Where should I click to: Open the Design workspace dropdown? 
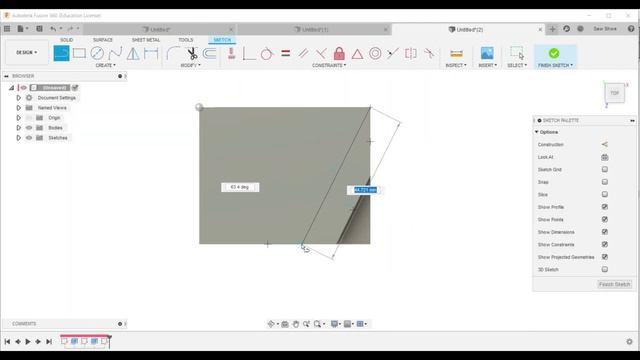click(27, 53)
